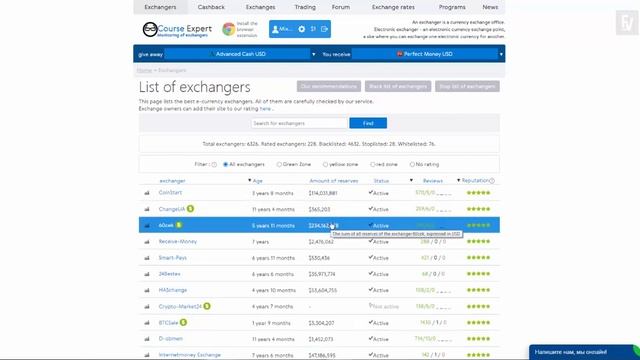640x360 pixels.
Task: Focus the Search for exchangers field
Action: point(299,123)
